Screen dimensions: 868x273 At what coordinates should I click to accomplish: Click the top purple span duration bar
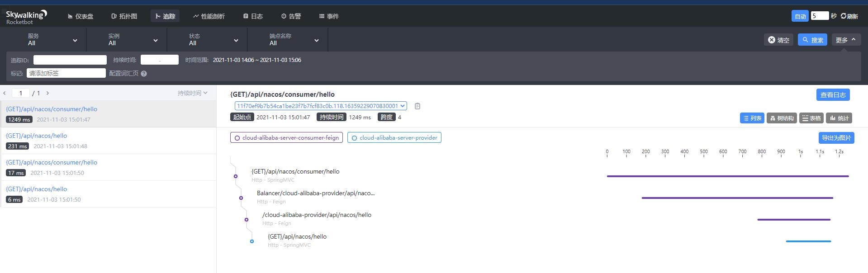click(728, 176)
